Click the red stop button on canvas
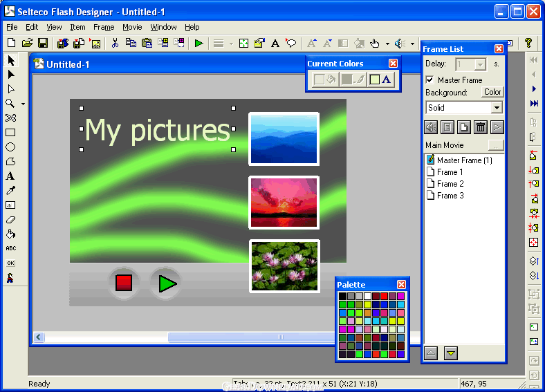Image resolution: width=545 pixels, height=392 pixels. [124, 283]
